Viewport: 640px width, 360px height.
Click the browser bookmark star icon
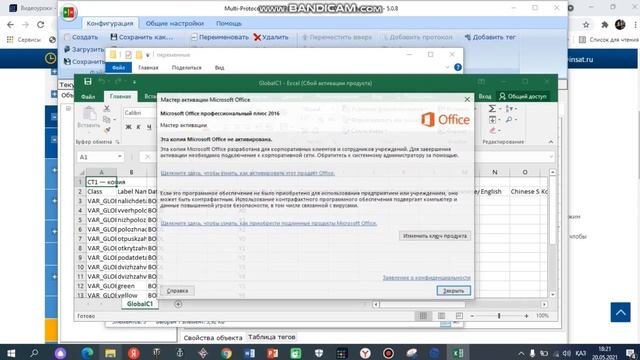tap(586, 25)
